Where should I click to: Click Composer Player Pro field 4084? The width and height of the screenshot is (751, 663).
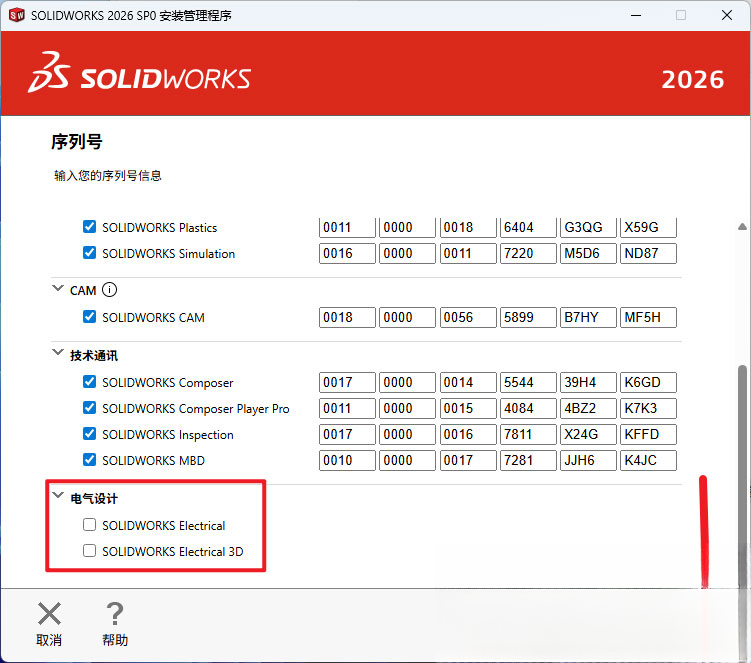[x=528, y=408]
